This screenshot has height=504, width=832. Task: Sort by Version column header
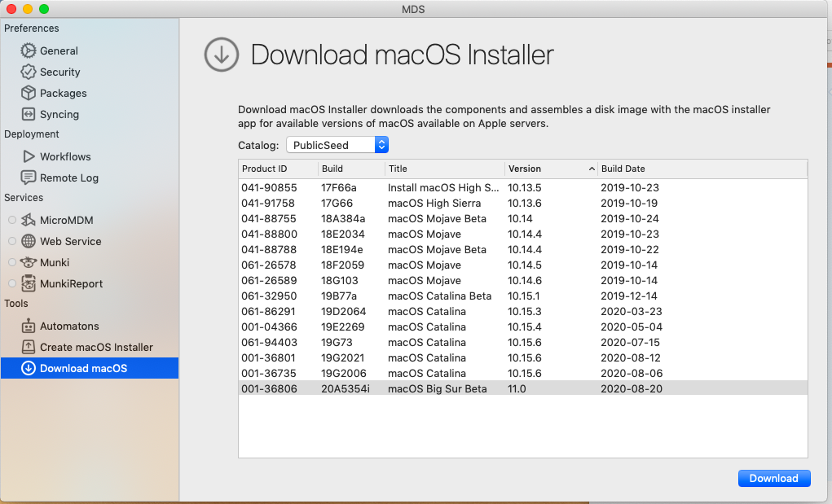[551, 169]
